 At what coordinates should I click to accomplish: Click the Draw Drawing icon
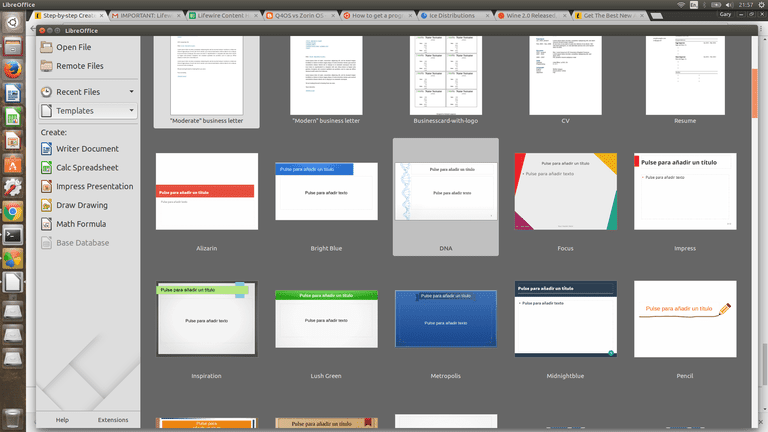pyautogui.click(x=47, y=205)
